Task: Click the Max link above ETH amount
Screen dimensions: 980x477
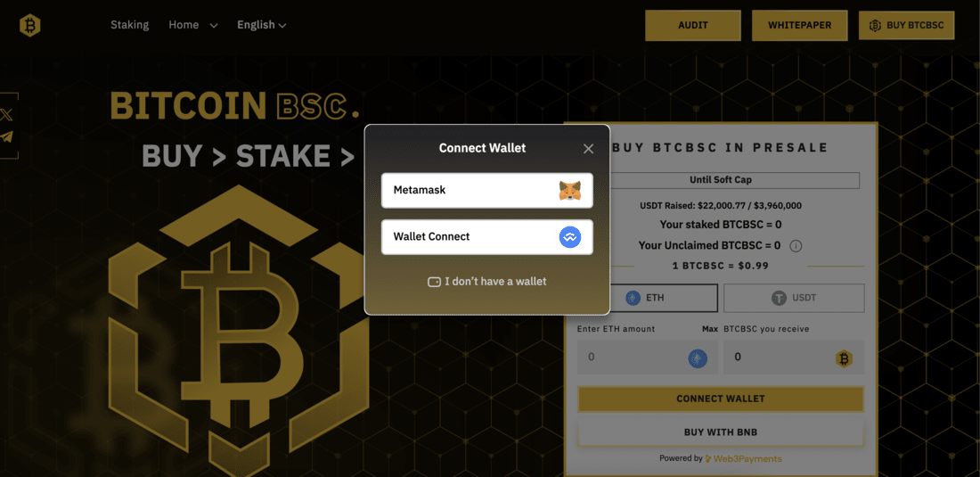Action: coord(709,329)
